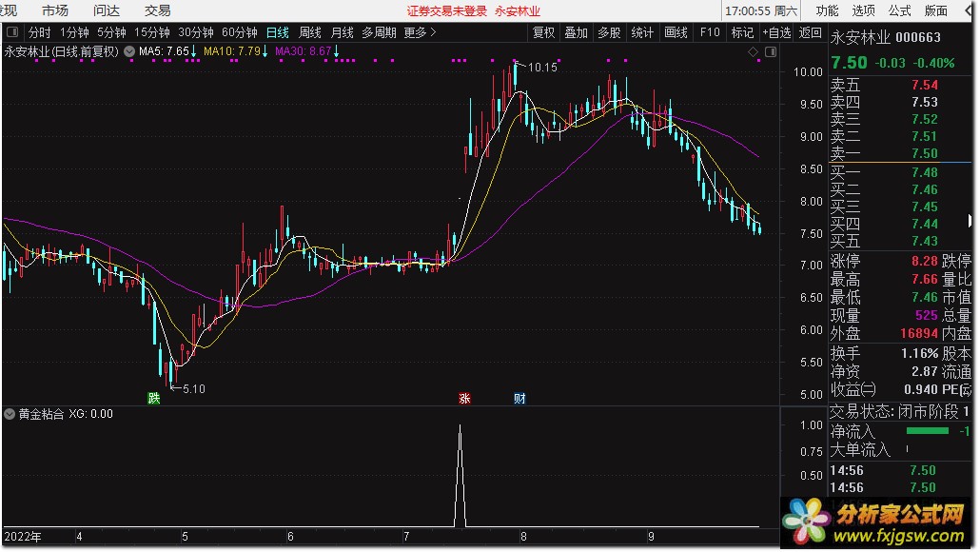Click the 买一 price 7.48

pyautogui.click(x=925, y=172)
